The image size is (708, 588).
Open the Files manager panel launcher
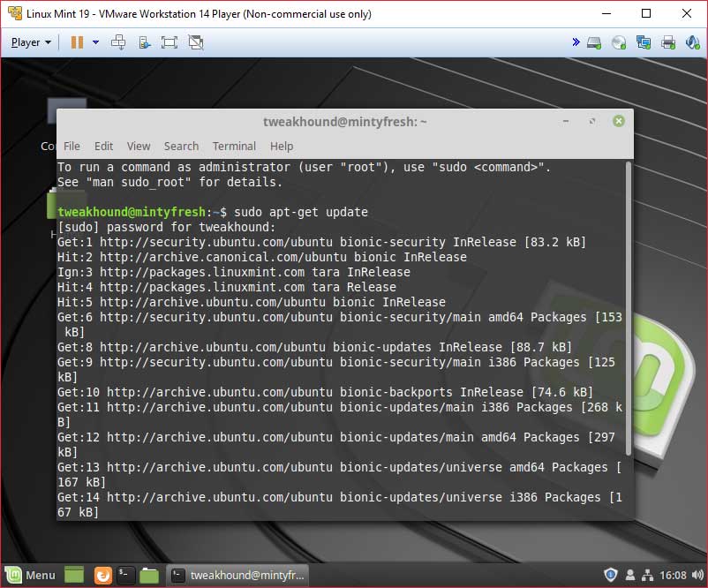point(149,576)
